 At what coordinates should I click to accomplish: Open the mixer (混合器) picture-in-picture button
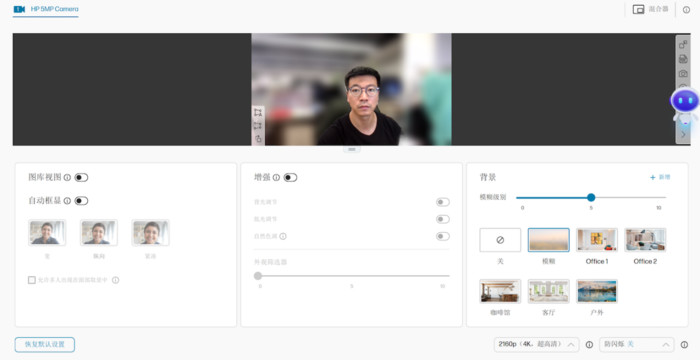(x=650, y=9)
